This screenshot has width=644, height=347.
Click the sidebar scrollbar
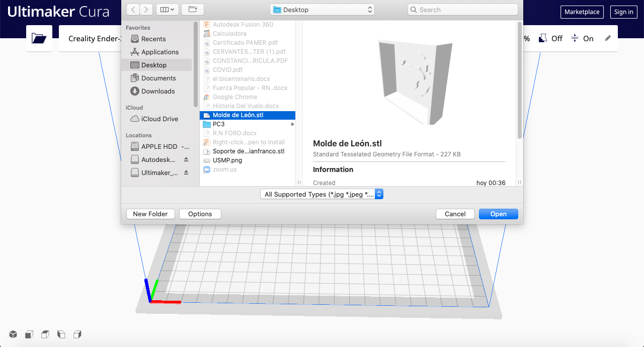click(196, 64)
